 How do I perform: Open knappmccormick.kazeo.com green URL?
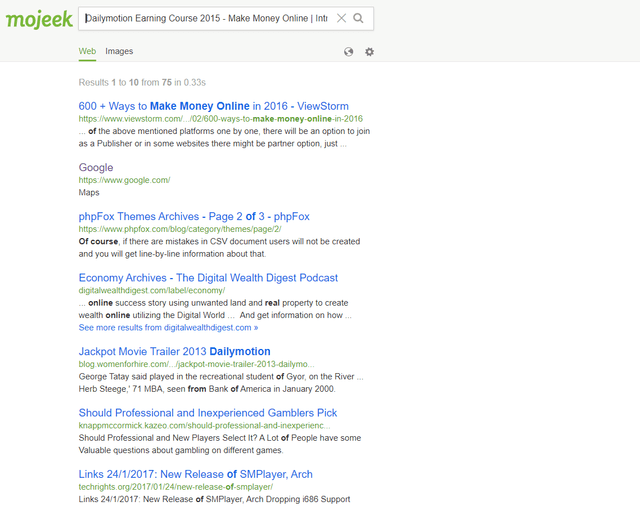204,426
